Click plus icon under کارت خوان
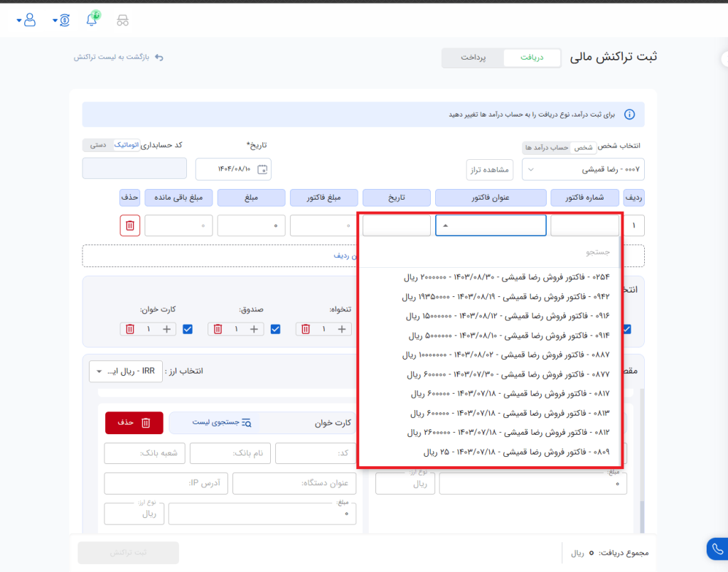The image size is (728, 572). tap(167, 329)
